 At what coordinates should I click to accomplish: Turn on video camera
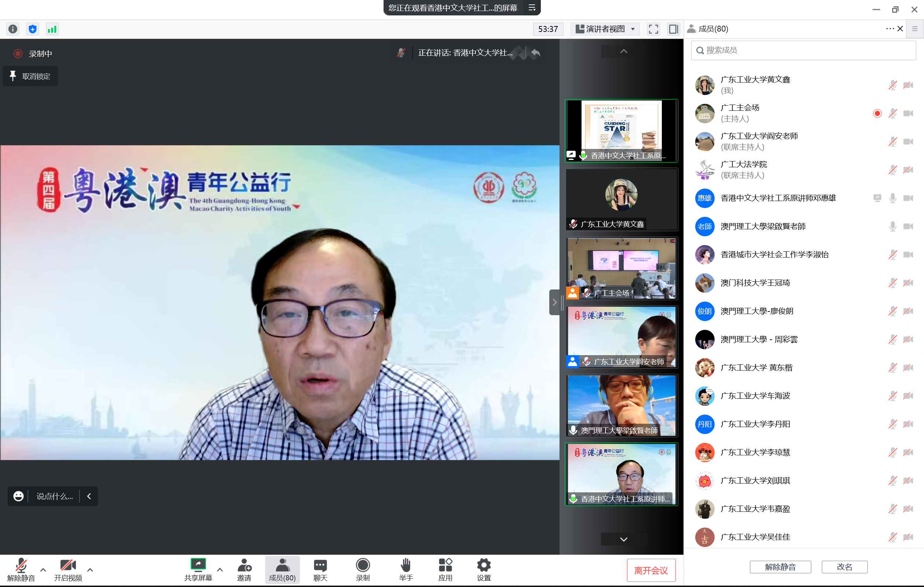coord(68,569)
